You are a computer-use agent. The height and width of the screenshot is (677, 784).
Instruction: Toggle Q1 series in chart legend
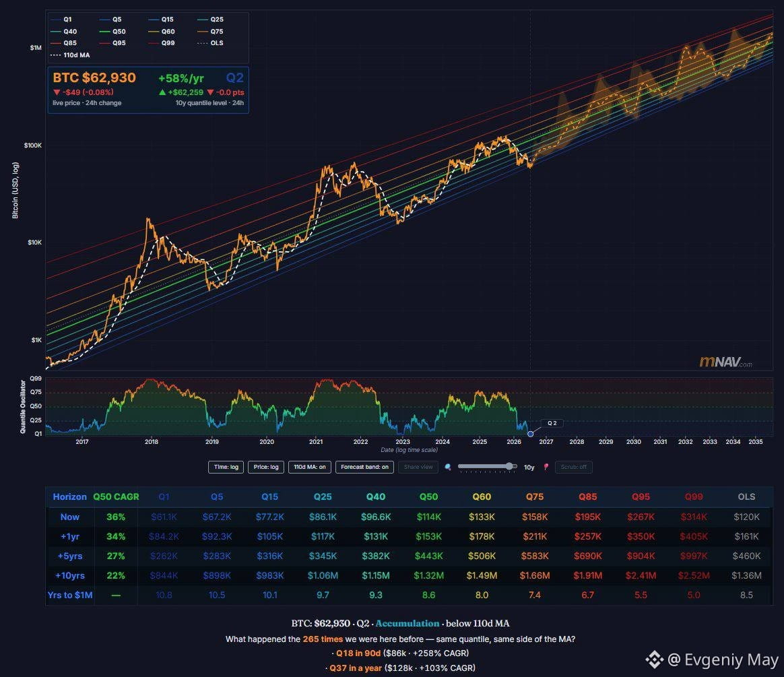(x=61, y=20)
